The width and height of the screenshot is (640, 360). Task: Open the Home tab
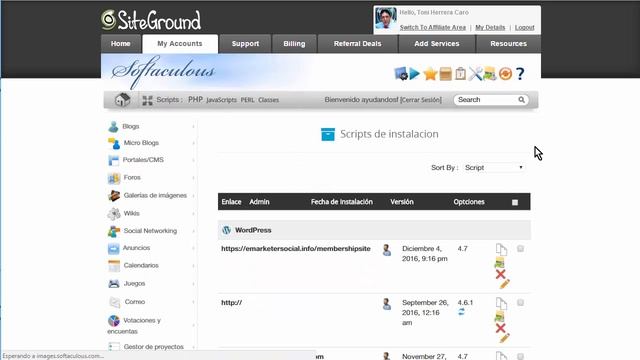tap(120, 44)
